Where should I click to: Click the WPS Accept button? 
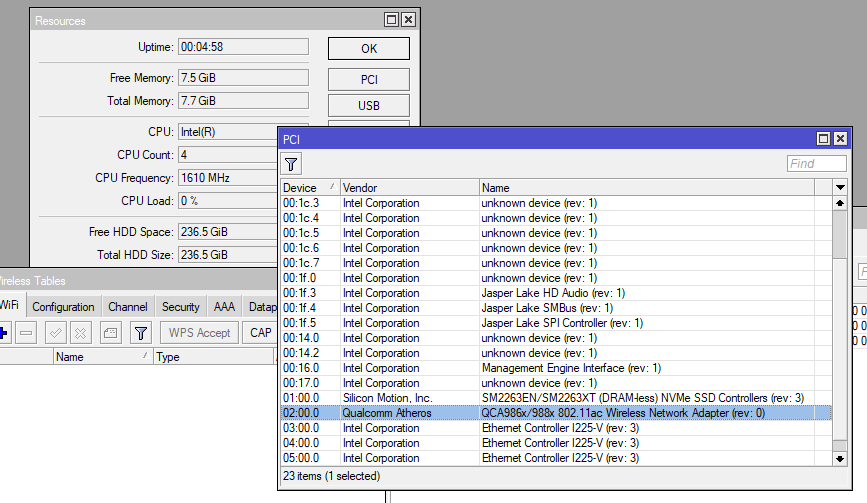(x=200, y=333)
